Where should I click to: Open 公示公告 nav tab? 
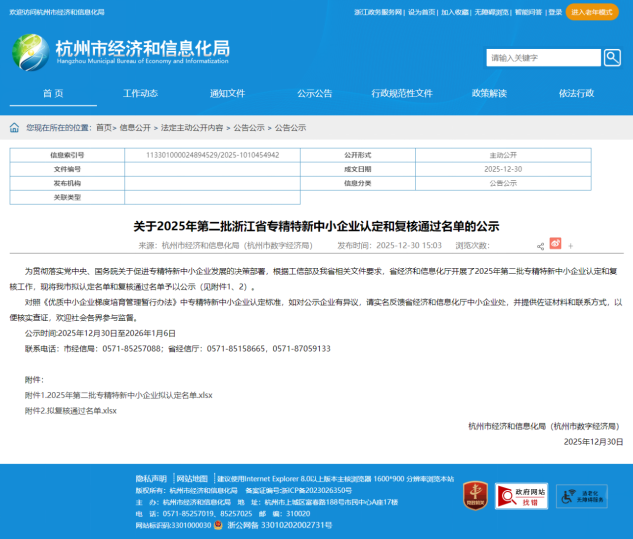point(314,93)
